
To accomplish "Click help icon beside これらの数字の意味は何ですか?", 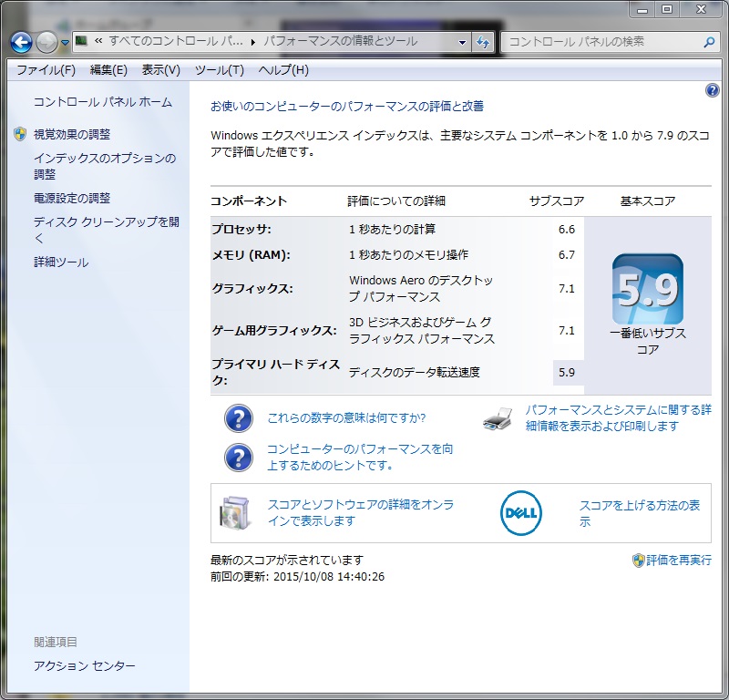I will tap(239, 418).
